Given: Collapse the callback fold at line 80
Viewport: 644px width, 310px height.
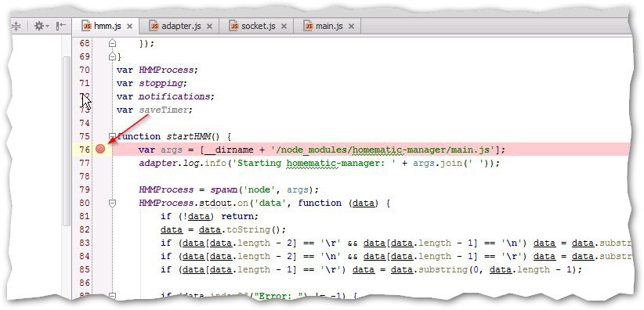Looking at the screenshot, I should [113, 203].
